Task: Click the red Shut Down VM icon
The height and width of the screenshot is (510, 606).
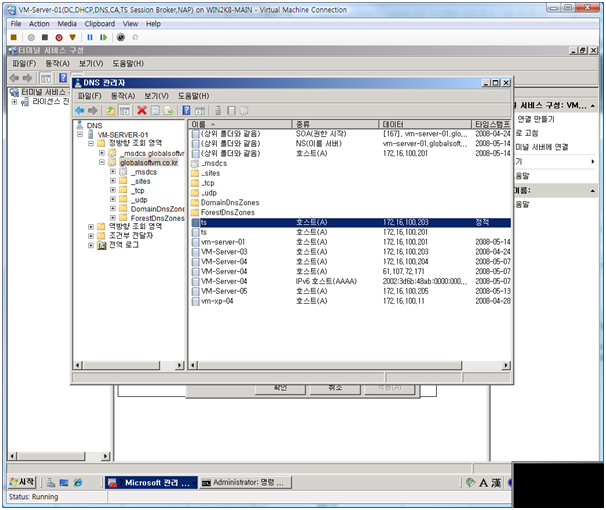Action: coord(59,37)
